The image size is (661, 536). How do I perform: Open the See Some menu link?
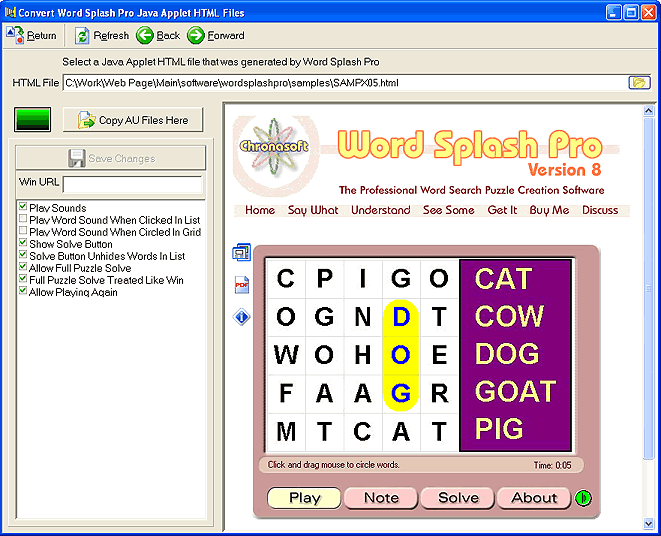coord(448,210)
